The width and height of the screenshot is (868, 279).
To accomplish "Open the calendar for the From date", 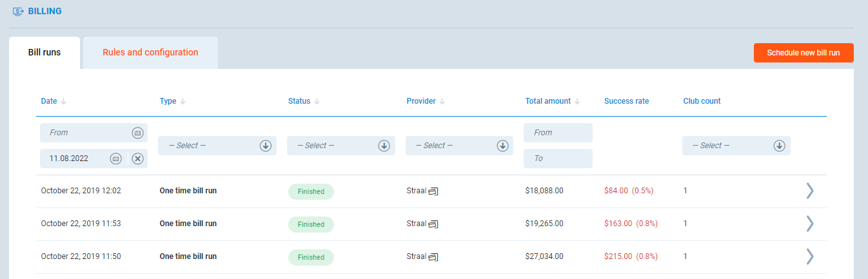I will coord(137,133).
